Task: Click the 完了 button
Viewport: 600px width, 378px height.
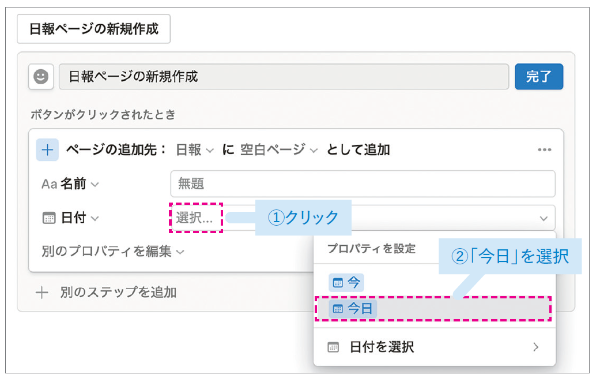Action: 539,77
